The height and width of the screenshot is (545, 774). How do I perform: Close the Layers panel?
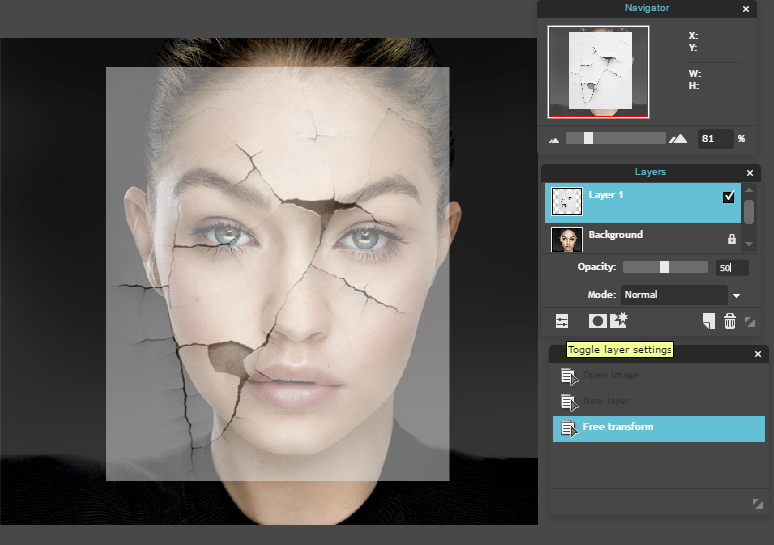750,173
